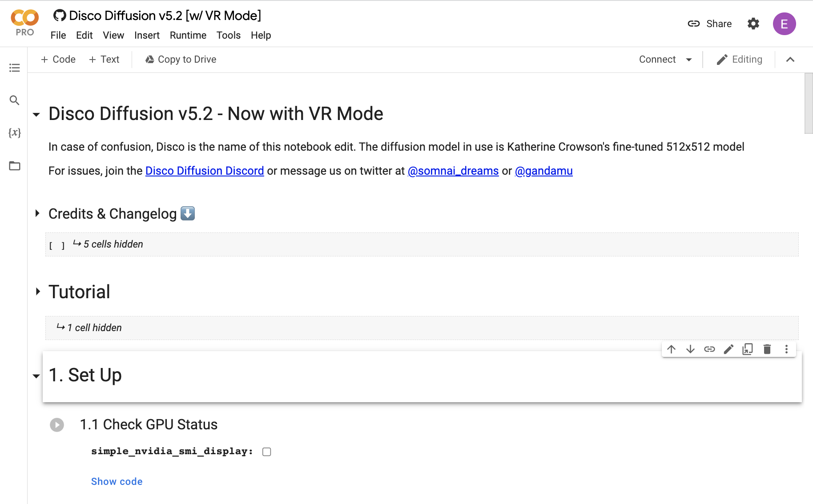Image resolution: width=813 pixels, height=504 pixels.
Task: Open notebook settings gear icon
Action: 753,24
